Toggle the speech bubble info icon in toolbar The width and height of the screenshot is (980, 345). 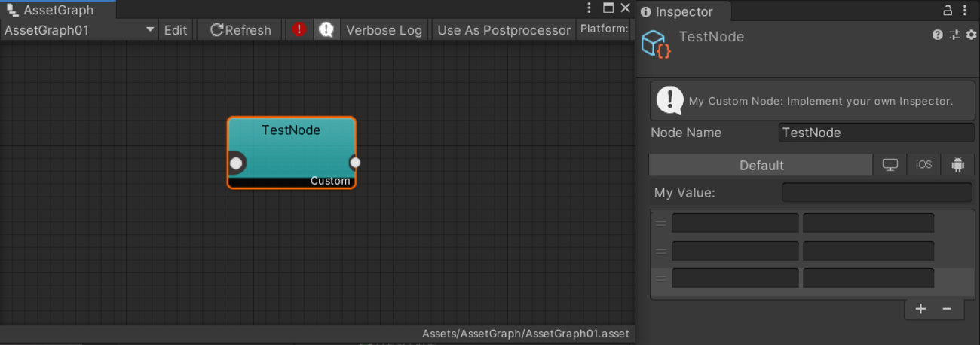pyautogui.click(x=326, y=30)
